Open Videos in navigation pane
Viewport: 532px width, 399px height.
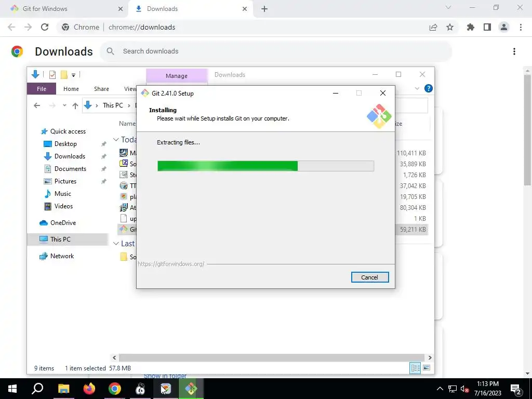(63, 206)
